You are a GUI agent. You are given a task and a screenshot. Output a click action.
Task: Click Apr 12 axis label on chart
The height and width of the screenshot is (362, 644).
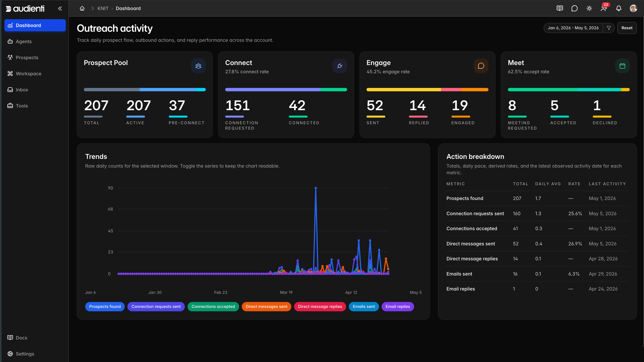(351, 293)
